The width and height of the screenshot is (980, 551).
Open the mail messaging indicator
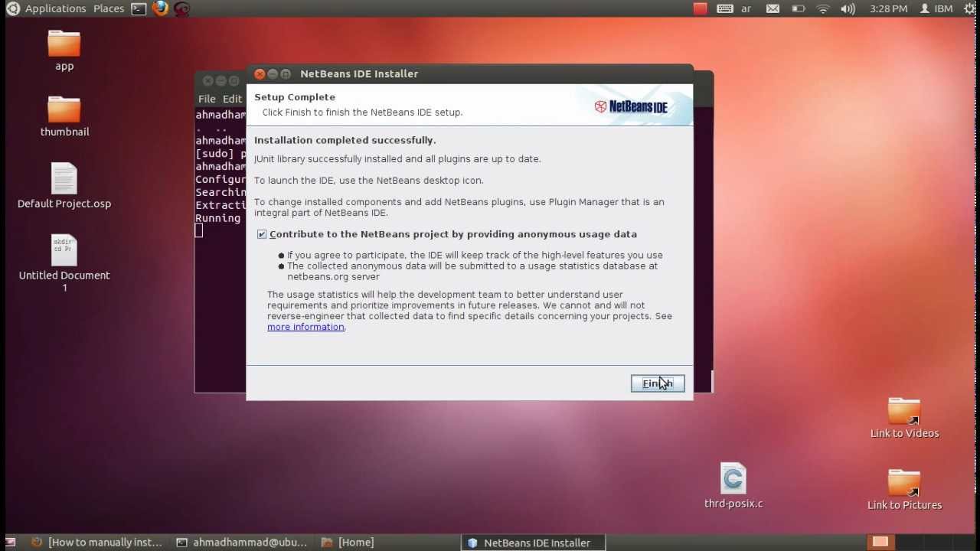(x=773, y=8)
